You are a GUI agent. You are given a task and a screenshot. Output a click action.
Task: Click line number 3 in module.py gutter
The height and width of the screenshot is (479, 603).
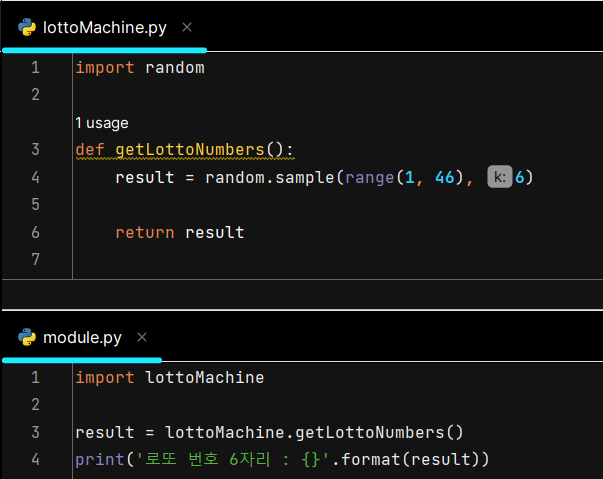click(x=35, y=432)
